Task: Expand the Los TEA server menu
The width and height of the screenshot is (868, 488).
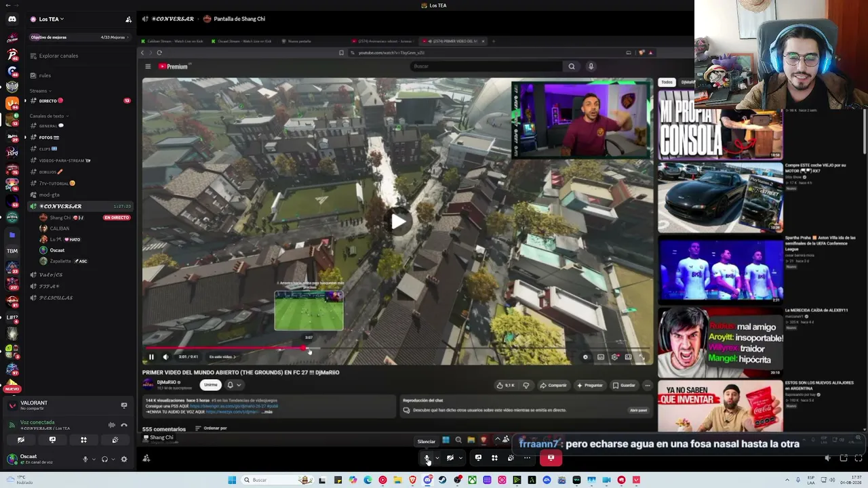Action: coord(51,19)
